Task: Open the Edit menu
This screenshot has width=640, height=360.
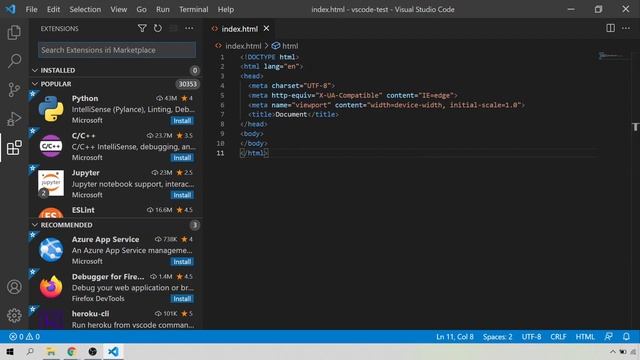Action: pyautogui.click(x=53, y=9)
